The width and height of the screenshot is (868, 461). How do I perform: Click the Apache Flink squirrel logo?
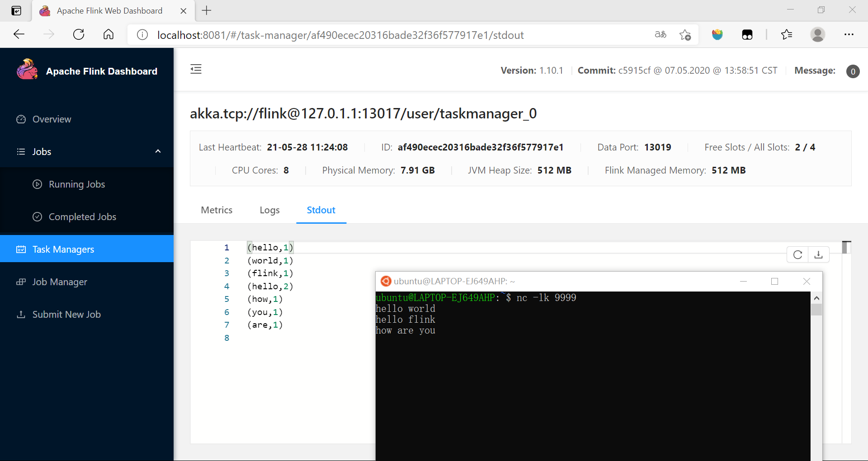(x=27, y=69)
